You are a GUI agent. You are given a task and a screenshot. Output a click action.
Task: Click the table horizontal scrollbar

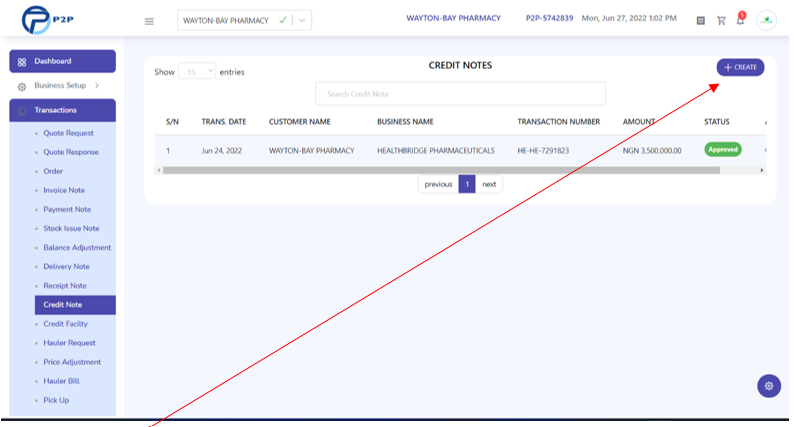441,170
